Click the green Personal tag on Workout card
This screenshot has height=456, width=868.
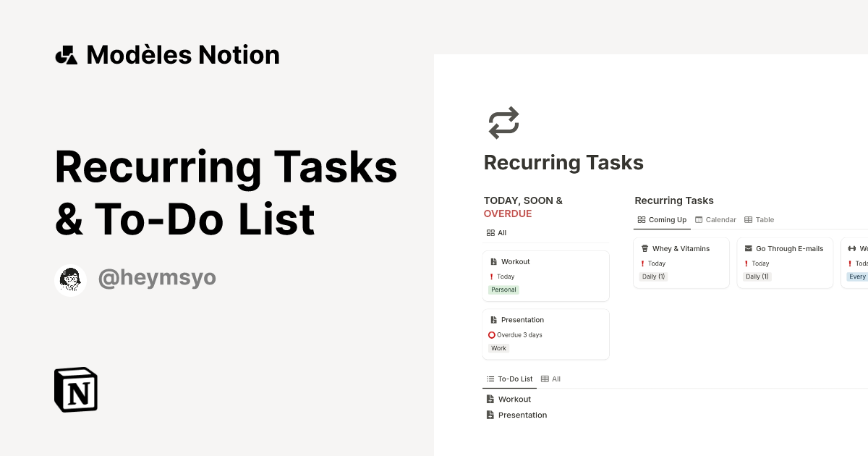pos(503,289)
